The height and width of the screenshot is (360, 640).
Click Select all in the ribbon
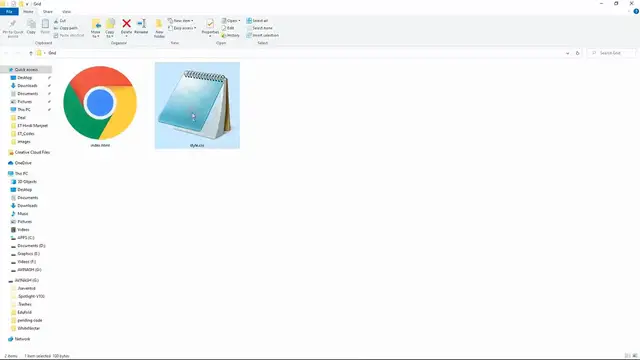click(x=257, y=20)
